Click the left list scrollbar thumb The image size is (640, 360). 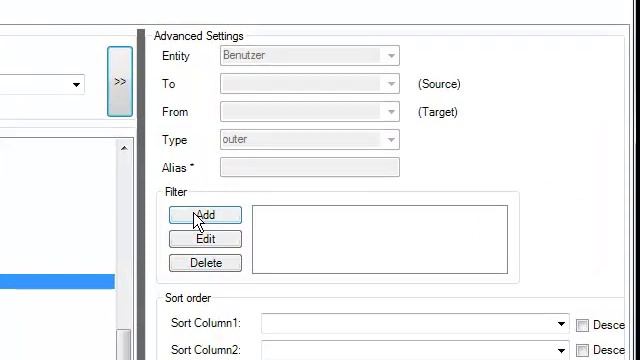tap(124, 344)
